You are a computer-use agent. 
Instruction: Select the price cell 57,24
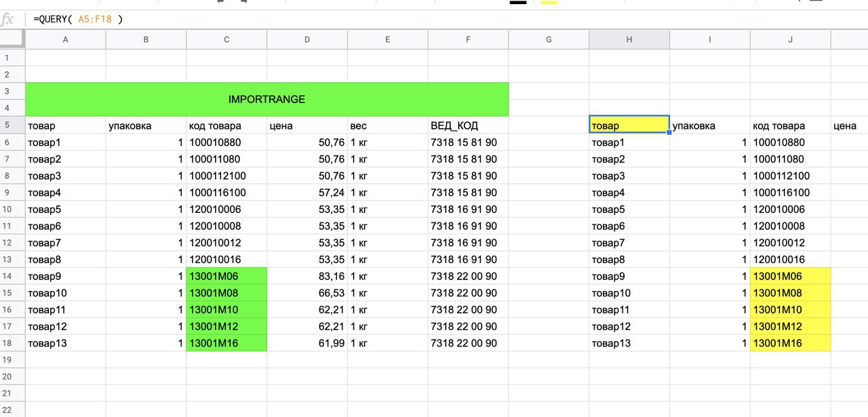[307, 193]
